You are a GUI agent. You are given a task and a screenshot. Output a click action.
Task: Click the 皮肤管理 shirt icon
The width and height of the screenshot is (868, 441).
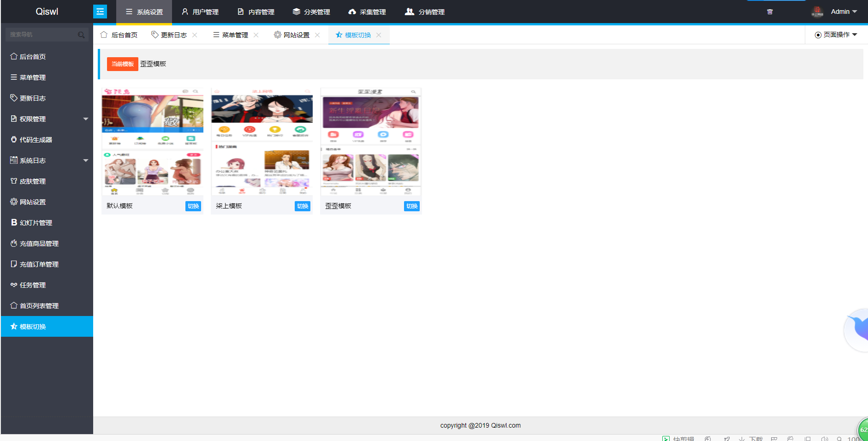[14, 181]
